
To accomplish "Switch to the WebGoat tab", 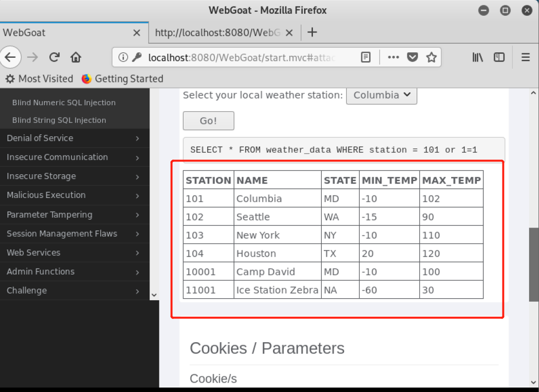I will click(74, 33).
